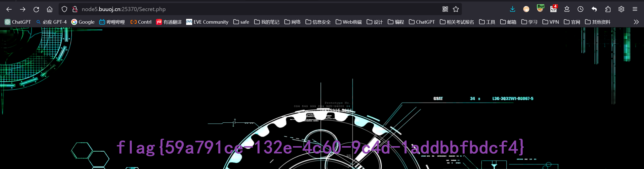Expand the 我的笔记 bookmark folder
This screenshot has height=169, width=644.
pyautogui.click(x=267, y=22)
